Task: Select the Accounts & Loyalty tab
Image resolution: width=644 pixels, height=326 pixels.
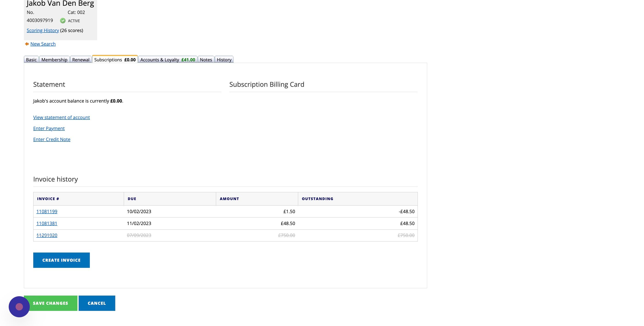Action: pyautogui.click(x=168, y=60)
